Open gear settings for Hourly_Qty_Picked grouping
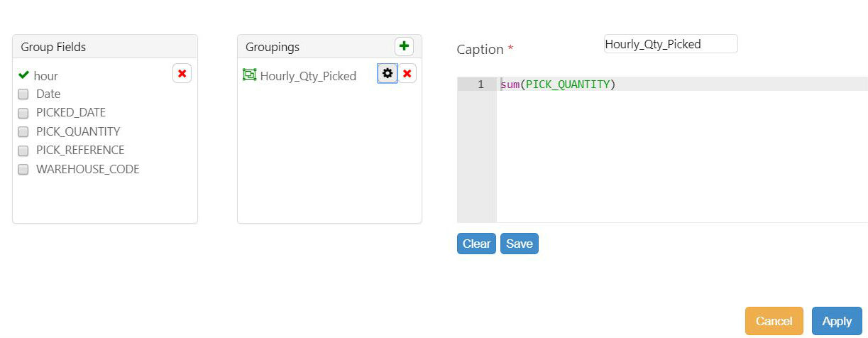This screenshot has height=338, width=868. click(x=387, y=74)
